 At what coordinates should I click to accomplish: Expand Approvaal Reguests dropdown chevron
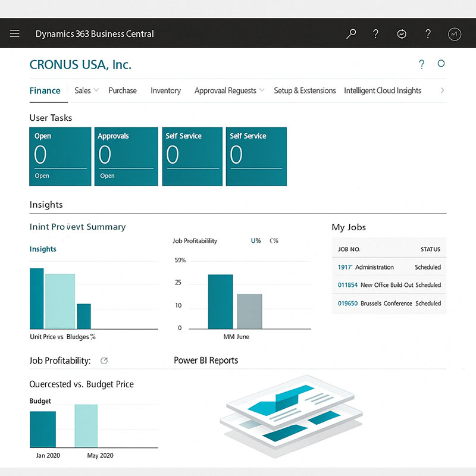click(262, 90)
